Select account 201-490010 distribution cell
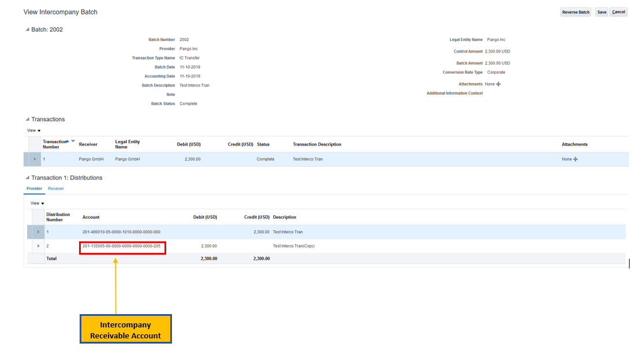The width and height of the screenshot is (644, 358). (x=122, y=232)
